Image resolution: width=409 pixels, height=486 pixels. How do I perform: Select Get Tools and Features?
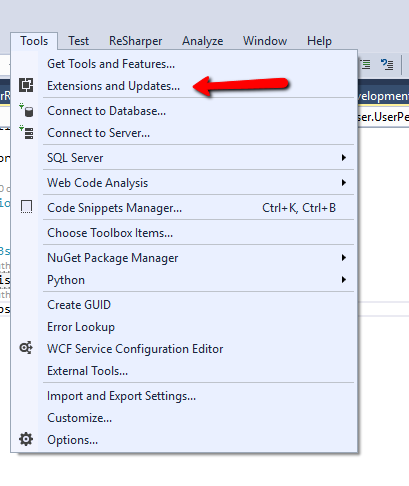tap(111, 64)
